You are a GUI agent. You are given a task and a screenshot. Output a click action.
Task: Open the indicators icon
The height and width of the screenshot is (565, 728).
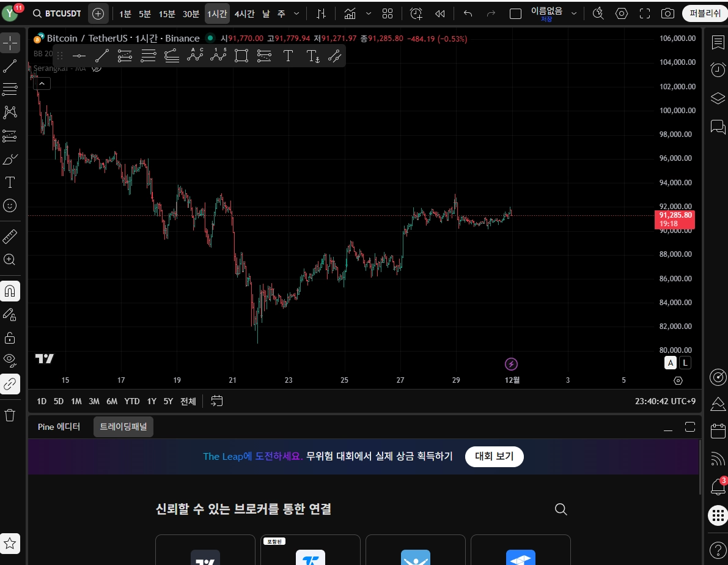[x=350, y=14]
